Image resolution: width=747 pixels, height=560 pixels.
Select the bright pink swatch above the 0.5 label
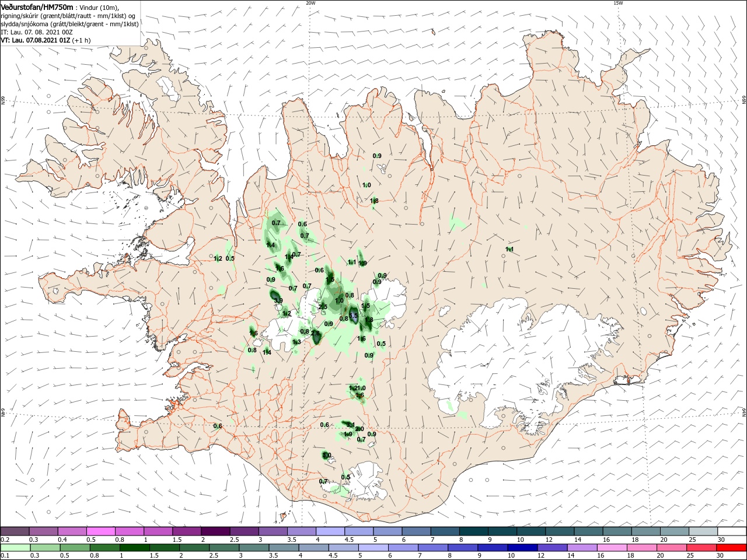100,531
